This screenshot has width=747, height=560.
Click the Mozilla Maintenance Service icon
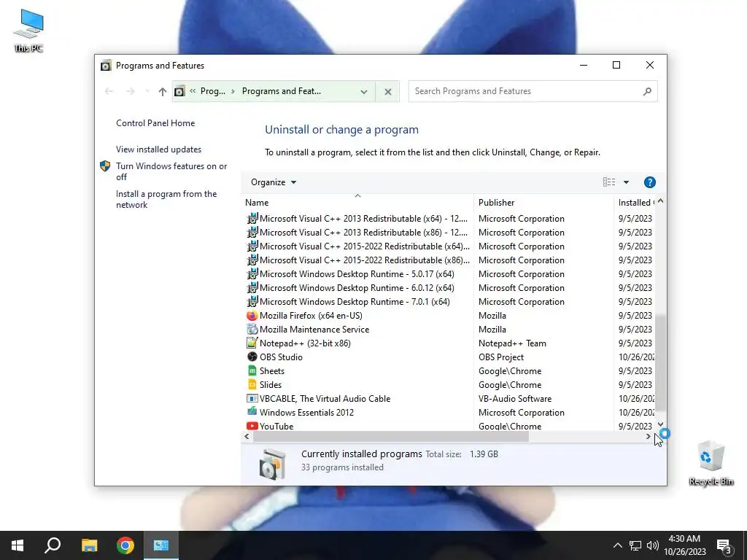point(252,330)
